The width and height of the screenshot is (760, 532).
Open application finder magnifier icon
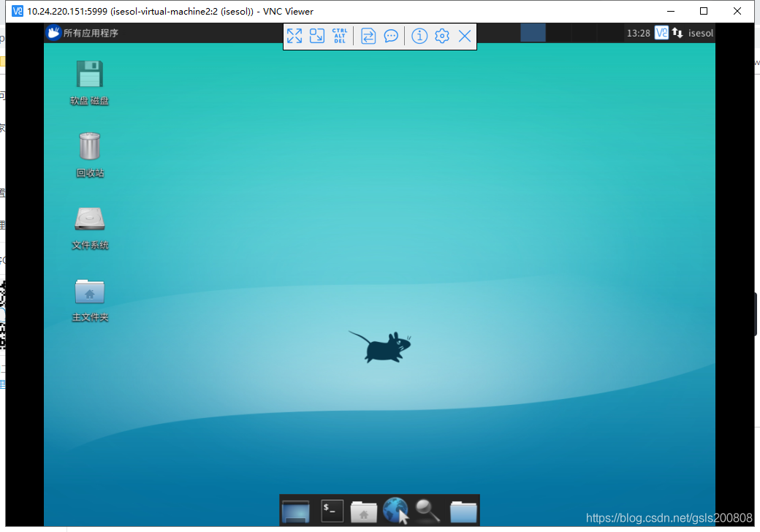[x=427, y=511]
